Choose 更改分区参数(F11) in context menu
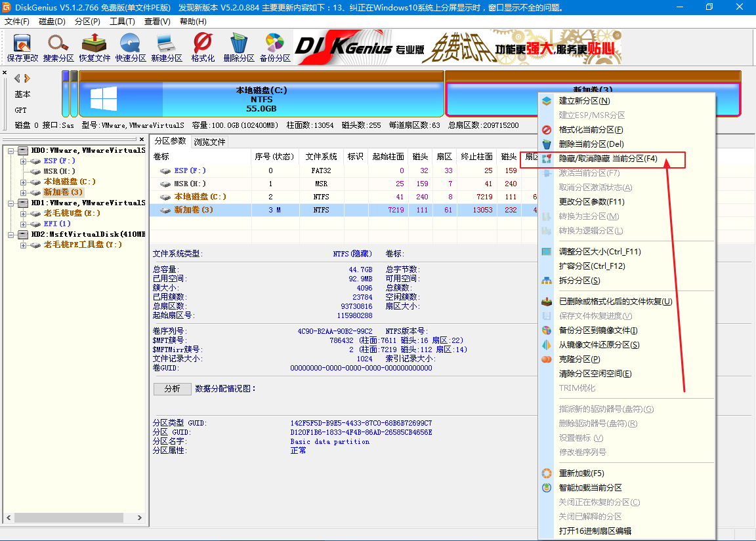756x541 pixels. (x=591, y=202)
